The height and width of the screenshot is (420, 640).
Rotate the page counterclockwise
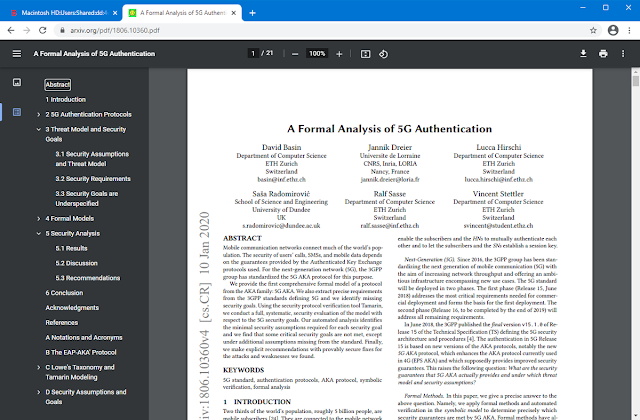point(383,54)
